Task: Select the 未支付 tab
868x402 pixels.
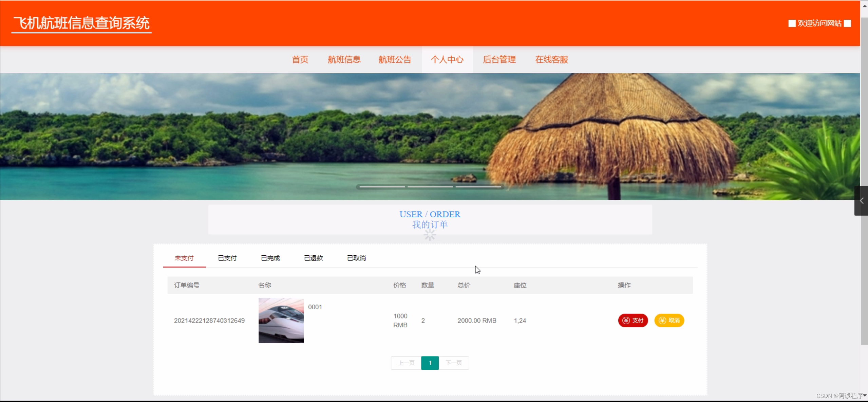Action: (184, 258)
